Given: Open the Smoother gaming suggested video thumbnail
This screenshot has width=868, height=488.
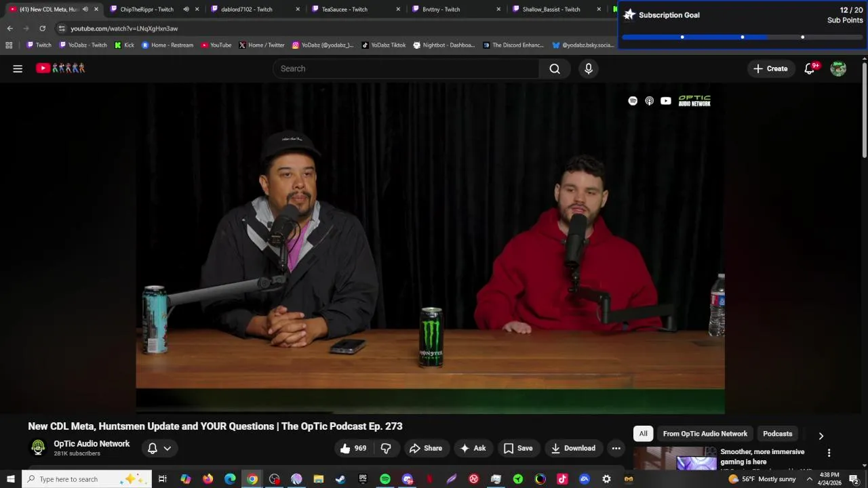Looking at the screenshot, I should pyautogui.click(x=675, y=459).
